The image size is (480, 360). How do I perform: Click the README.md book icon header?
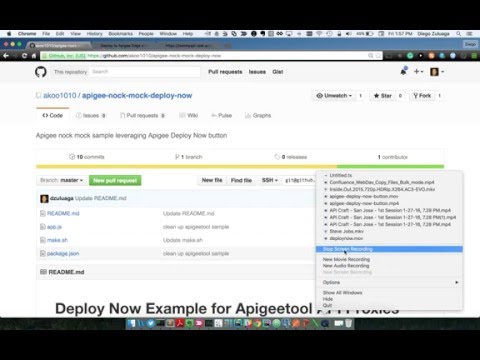tap(43, 272)
